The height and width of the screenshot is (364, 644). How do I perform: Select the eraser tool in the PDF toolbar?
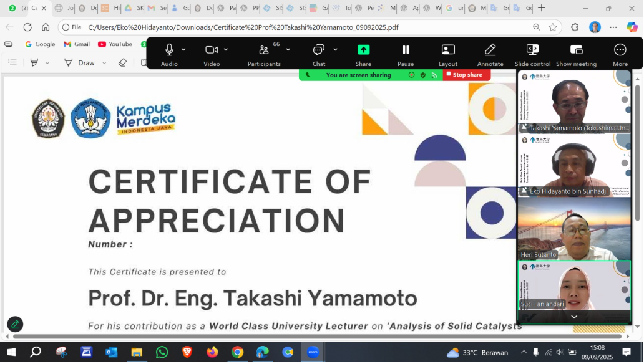pos(122,62)
